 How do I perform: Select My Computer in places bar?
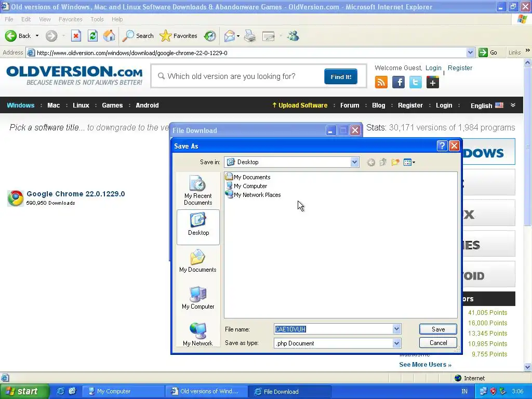click(198, 298)
